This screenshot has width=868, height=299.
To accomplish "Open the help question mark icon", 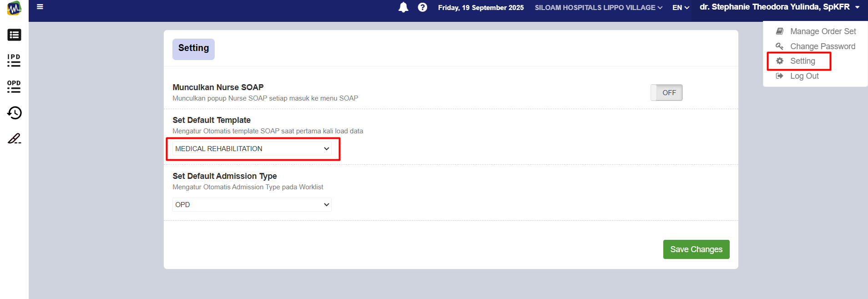I will coord(422,7).
